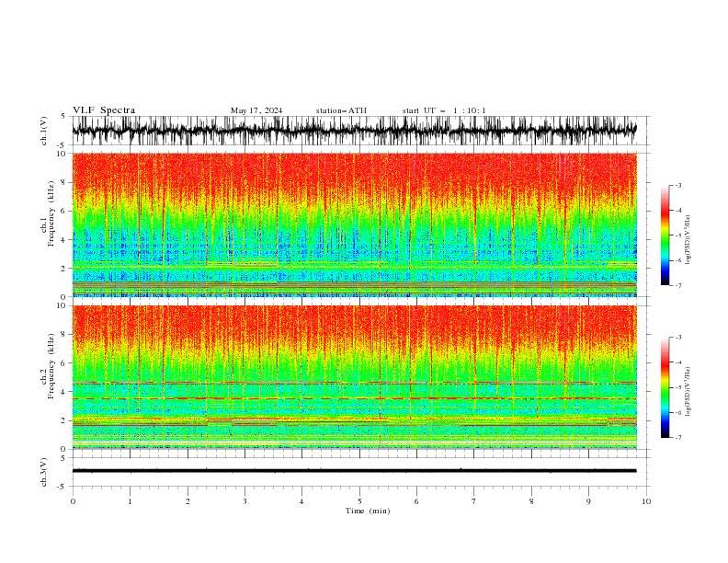The width and height of the screenshot is (728, 563).
Task: Click the "10" kHz tick on ch.2 frequency axis
Action: 62,305
